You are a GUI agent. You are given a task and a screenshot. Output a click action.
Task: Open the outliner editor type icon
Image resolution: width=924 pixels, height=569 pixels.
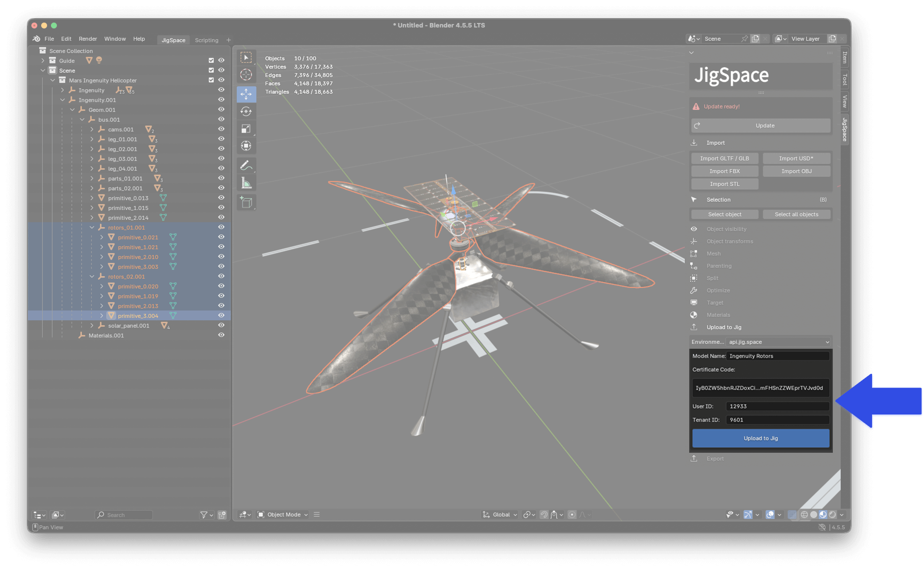pos(39,515)
